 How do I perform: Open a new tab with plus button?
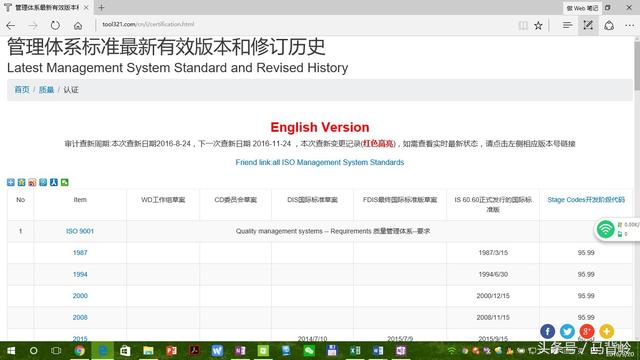click(x=101, y=7)
